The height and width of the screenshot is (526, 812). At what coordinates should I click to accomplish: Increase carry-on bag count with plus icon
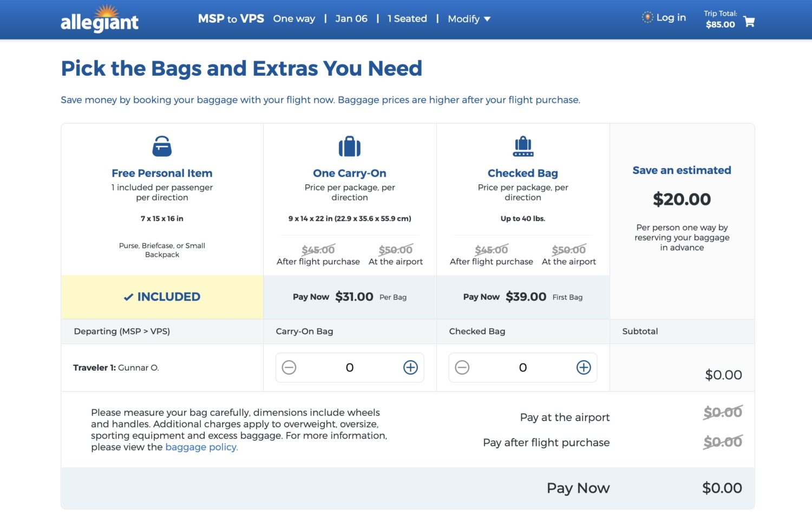[x=410, y=367]
